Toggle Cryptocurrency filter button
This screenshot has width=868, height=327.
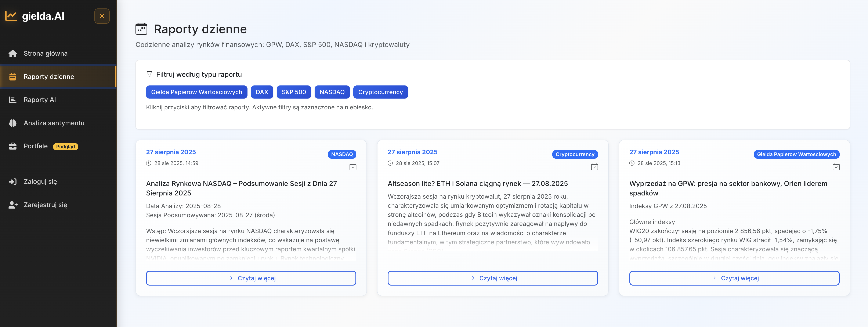point(380,92)
